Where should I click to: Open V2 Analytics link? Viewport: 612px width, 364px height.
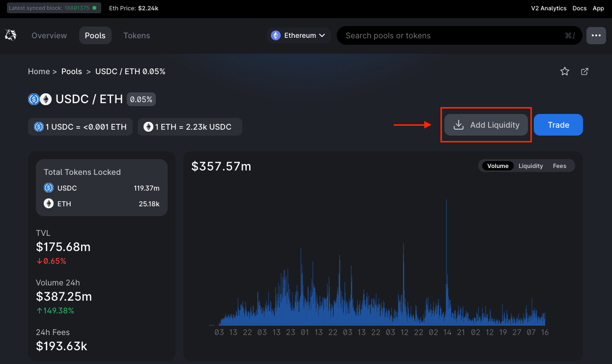[x=549, y=8]
